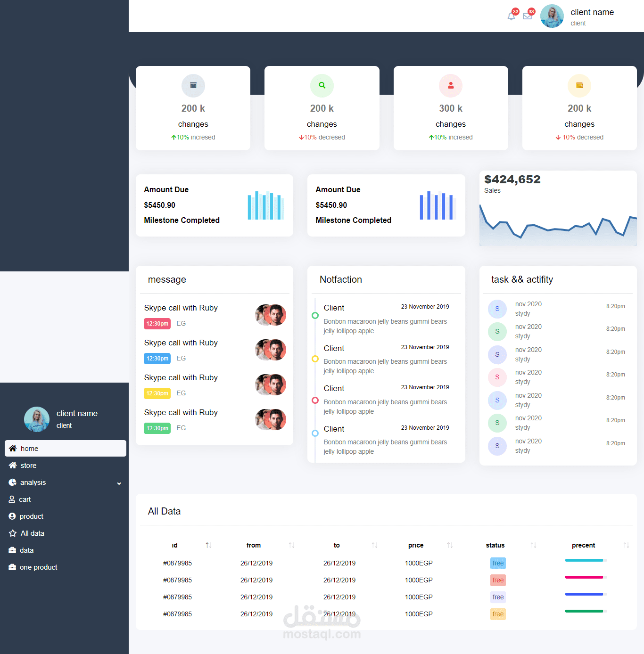Click the product user-circle icon
This screenshot has width=644, height=654.
[12, 516]
